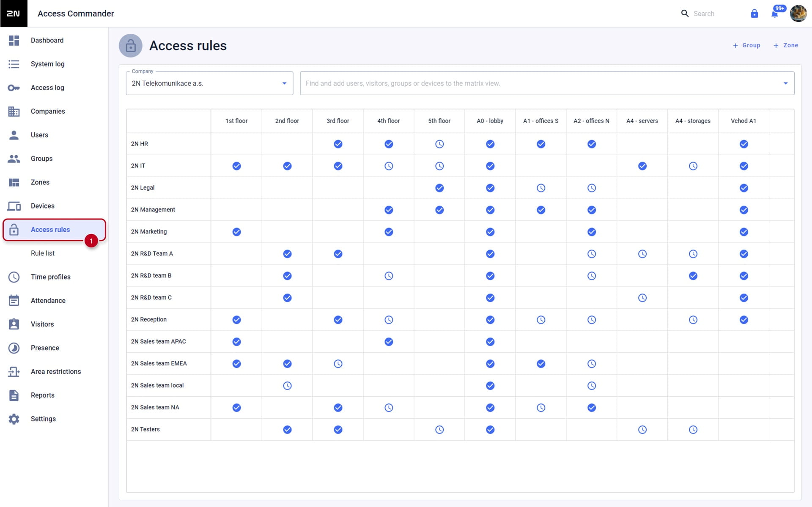Go to Rule list submenu

tap(43, 253)
